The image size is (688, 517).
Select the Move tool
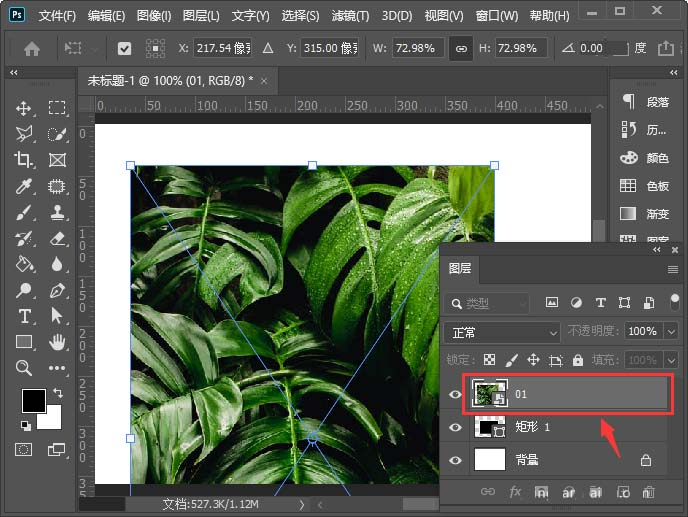pyautogui.click(x=25, y=108)
